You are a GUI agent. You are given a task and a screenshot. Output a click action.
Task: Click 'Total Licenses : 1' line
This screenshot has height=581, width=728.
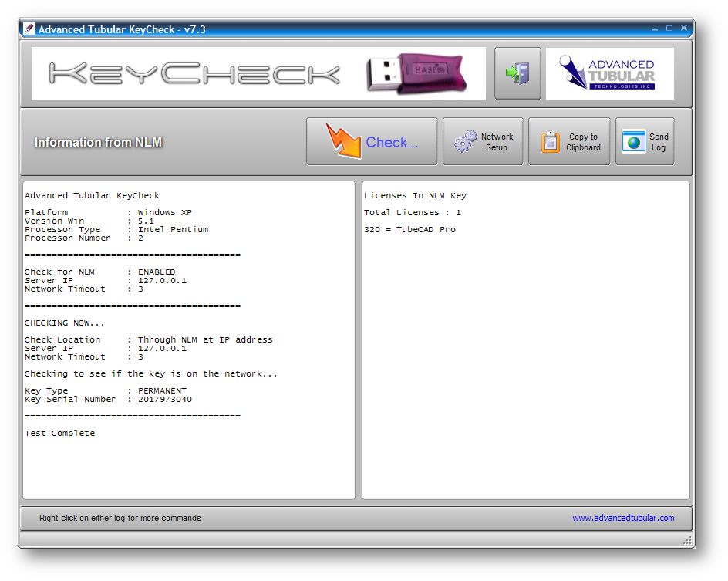pos(413,213)
